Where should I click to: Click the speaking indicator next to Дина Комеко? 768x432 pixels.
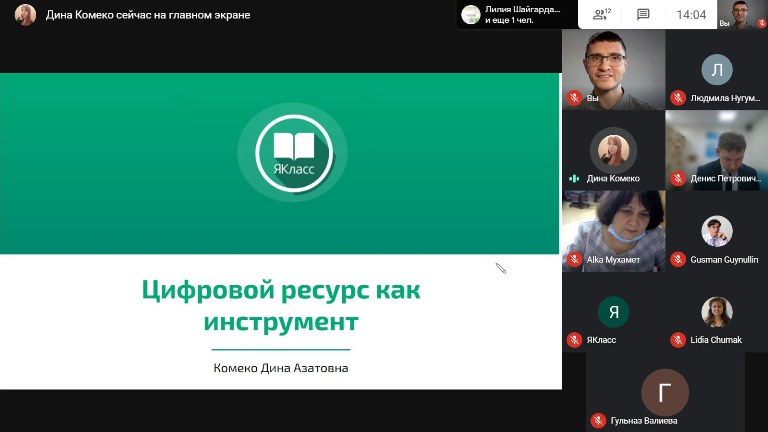[x=574, y=178]
